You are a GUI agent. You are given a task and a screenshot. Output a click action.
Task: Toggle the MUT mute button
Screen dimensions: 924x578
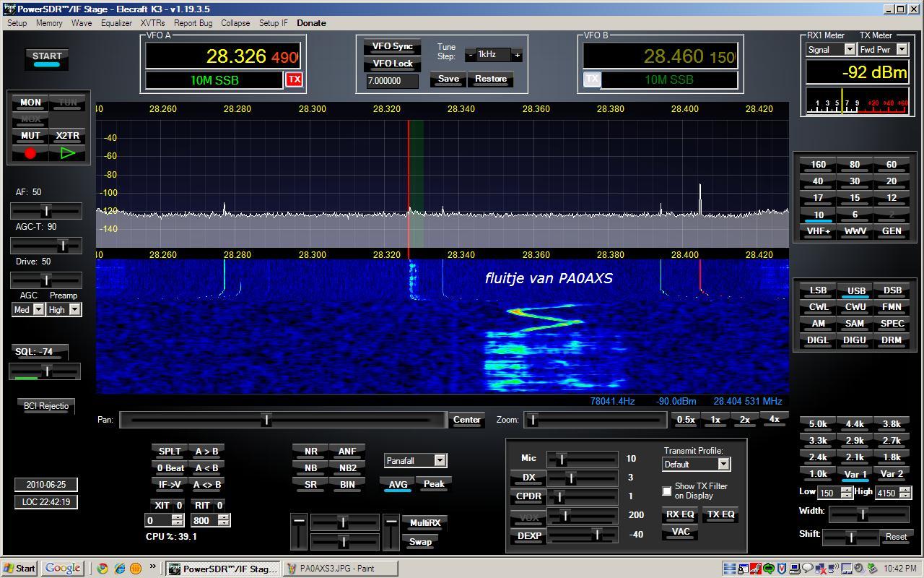click(x=30, y=136)
